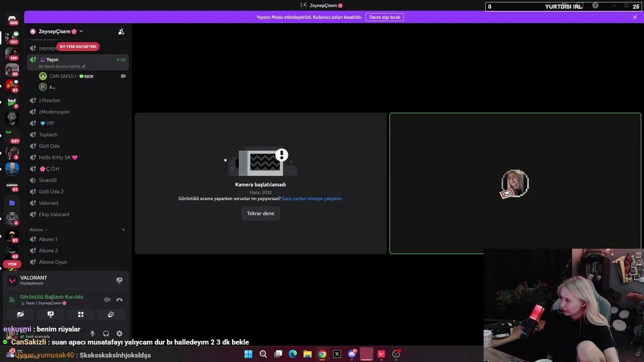Open Sana yardım etmeye çalışalım link

click(x=312, y=199)
